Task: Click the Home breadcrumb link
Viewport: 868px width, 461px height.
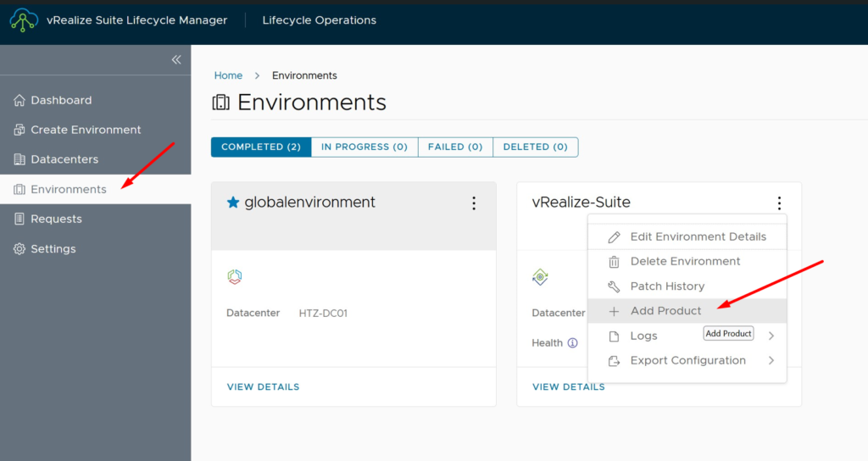Action: click(228, 75)
